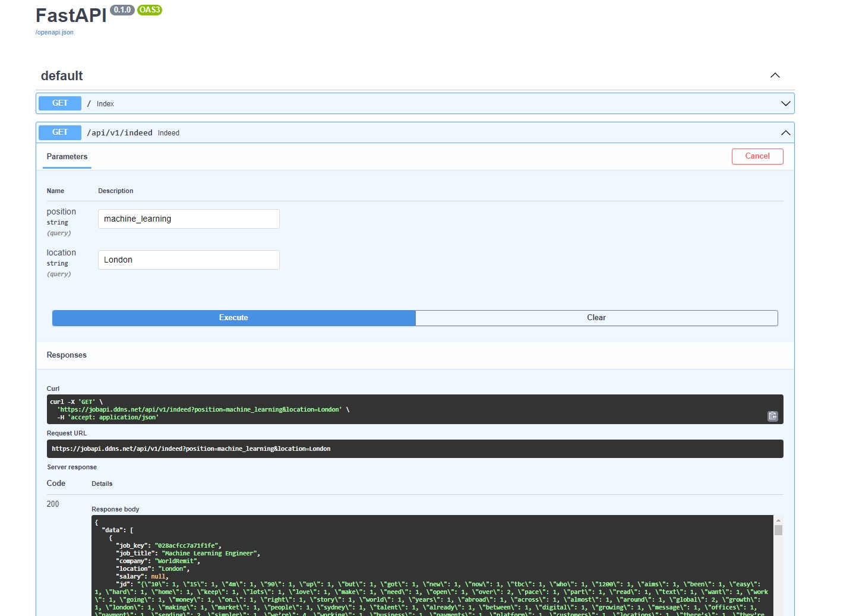The image size is (853, 616).
Task: Click the Server response label
Action: (x=72, y=467)
